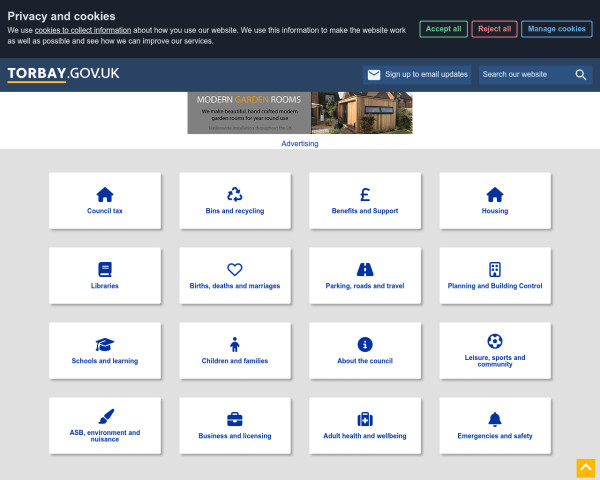Viewport: 600px width, 480px height.
Task: Reject all cookies
Action: [494, 29]
